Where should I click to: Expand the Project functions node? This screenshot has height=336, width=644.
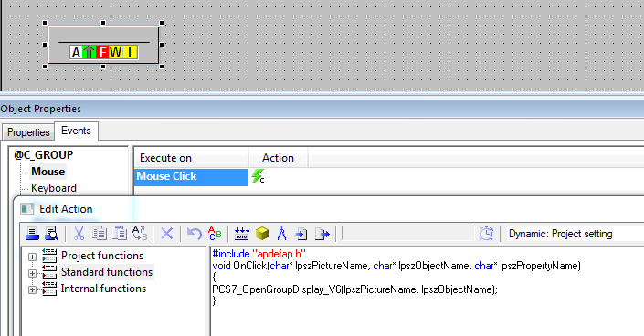tap(32, 257)
